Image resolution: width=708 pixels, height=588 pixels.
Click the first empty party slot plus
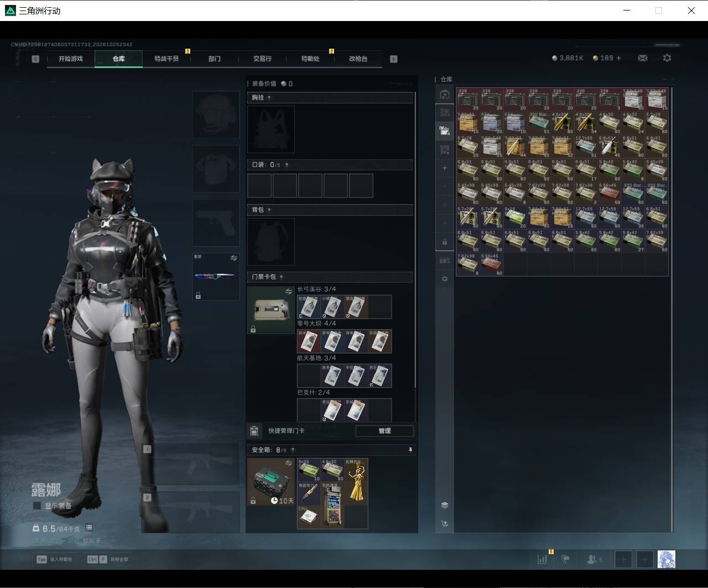click(x=623, y=559)
